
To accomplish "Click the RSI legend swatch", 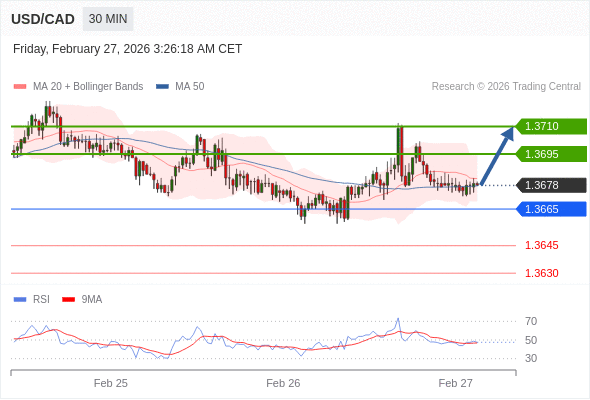I will (20, 300).
